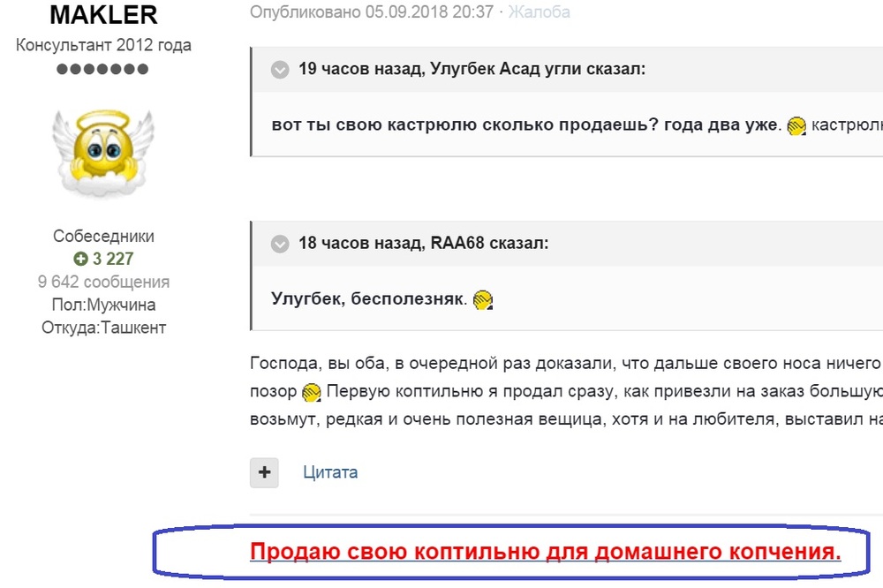Open 'Продаю свою коптильню' signature link

(545, 553)
